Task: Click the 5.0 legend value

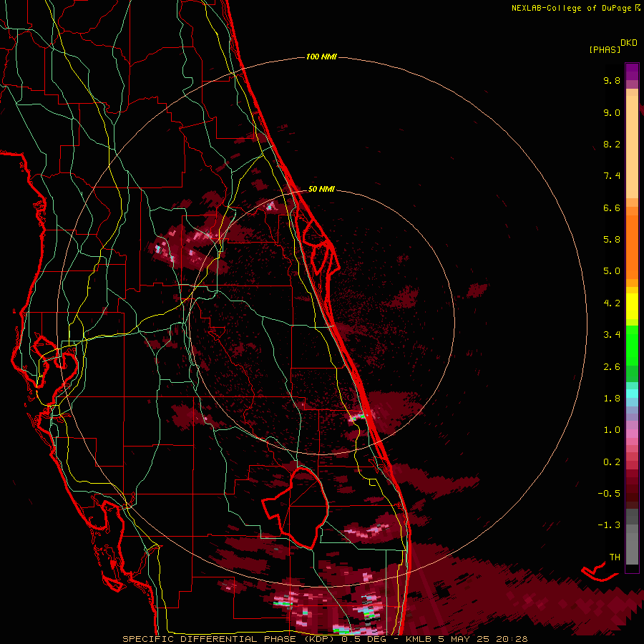Action: pos(612,271)
